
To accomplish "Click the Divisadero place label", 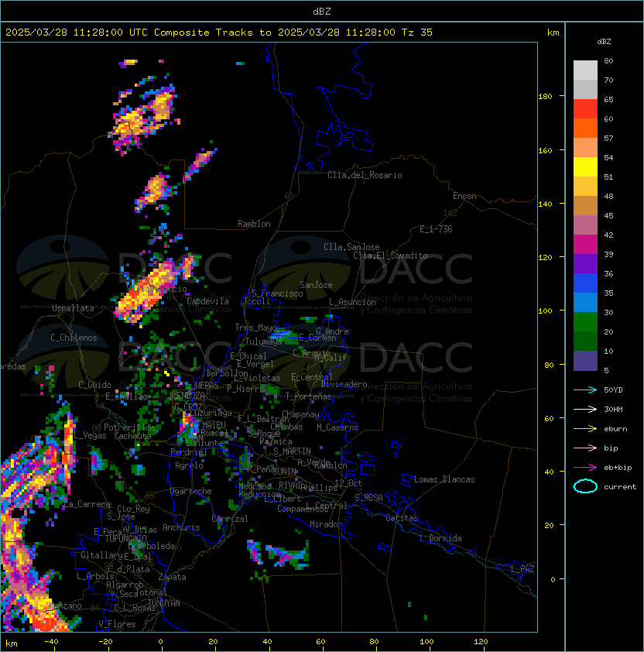I will click(344, 384).
